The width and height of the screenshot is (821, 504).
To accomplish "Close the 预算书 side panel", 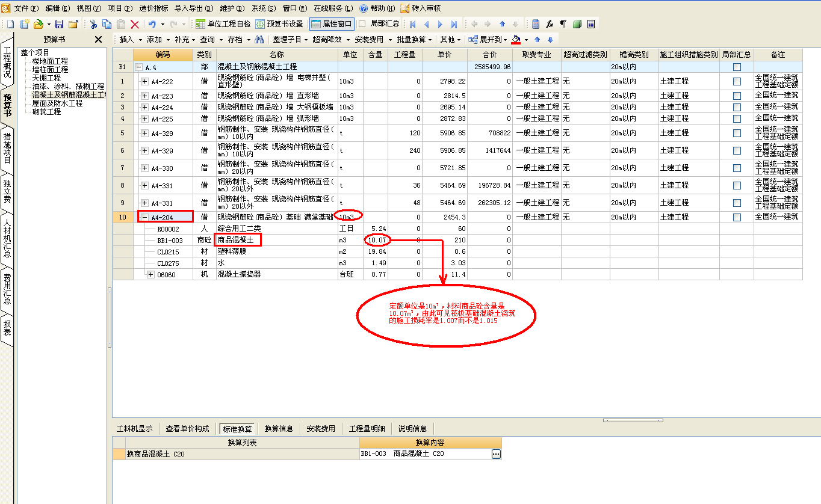I will click(99, 40).
